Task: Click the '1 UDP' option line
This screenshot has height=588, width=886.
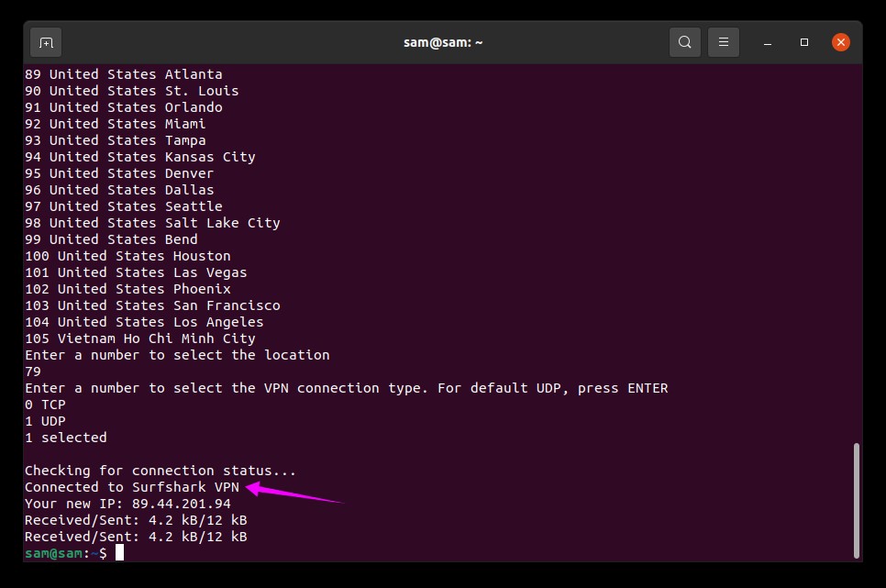Action: click(x=45, y=421)
